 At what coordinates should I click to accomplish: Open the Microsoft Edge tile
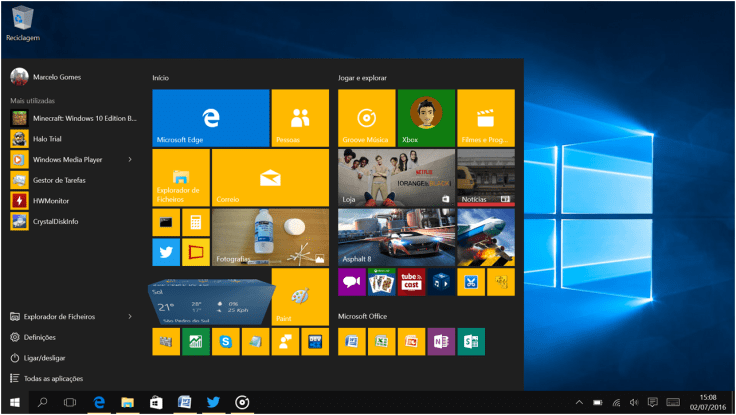pyautogui.click(x=211, y=117)
